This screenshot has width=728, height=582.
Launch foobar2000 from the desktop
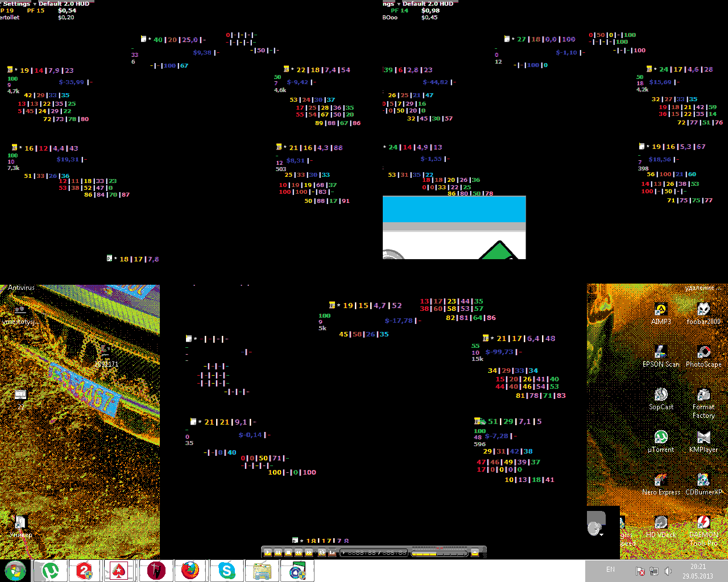click(704, 313)
